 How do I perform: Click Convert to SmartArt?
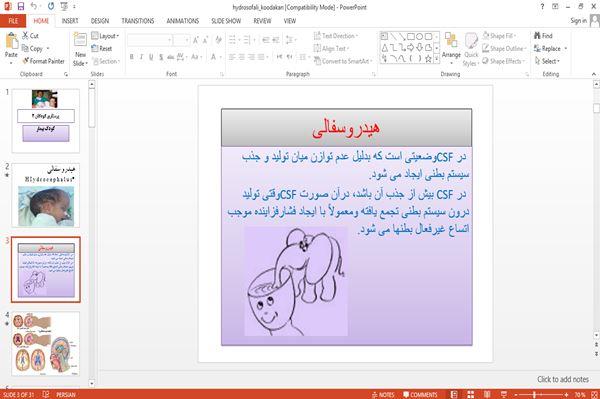(x=343, y=61)
